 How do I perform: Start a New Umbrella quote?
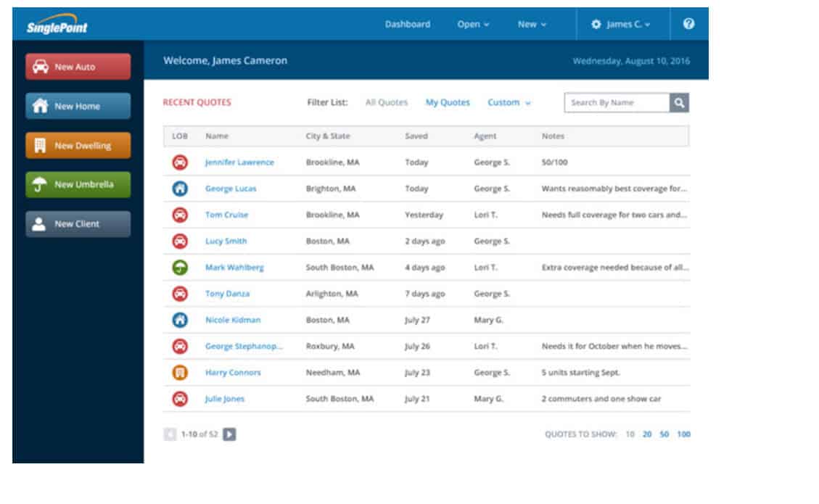tap(78, 184)
